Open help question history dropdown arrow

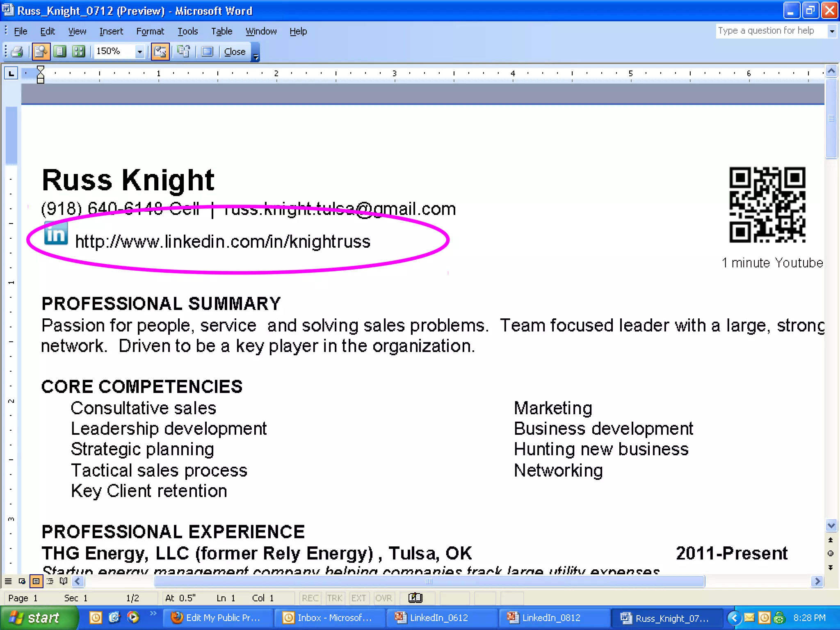(832, 31)
